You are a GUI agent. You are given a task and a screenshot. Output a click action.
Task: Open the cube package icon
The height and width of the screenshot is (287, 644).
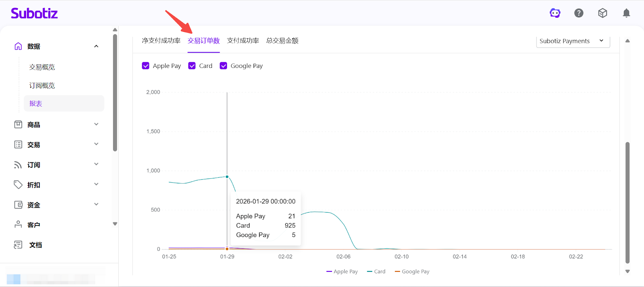[x=603, y=13]
